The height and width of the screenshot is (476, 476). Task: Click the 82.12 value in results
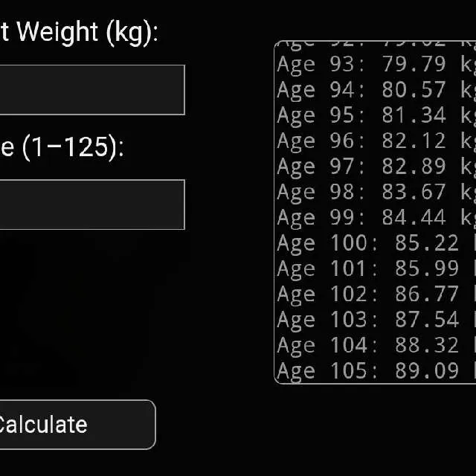414,141
